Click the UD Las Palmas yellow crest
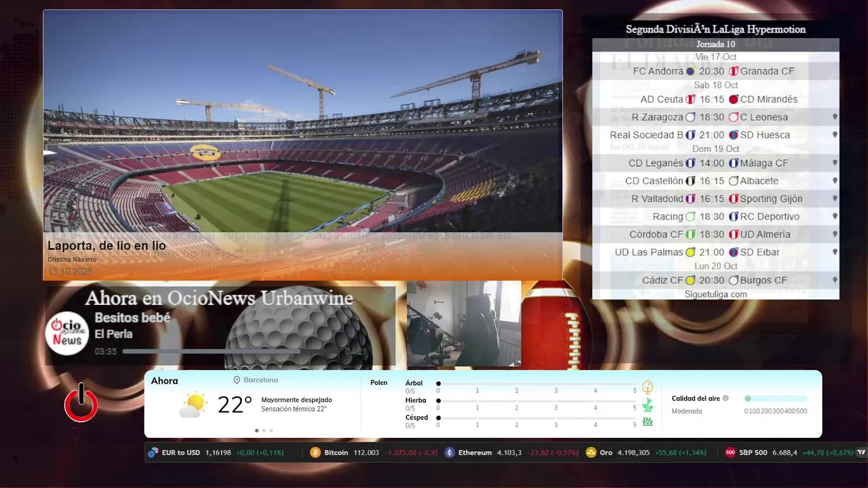The width and height of the screenshot is (868, 488). click(690, 252)
